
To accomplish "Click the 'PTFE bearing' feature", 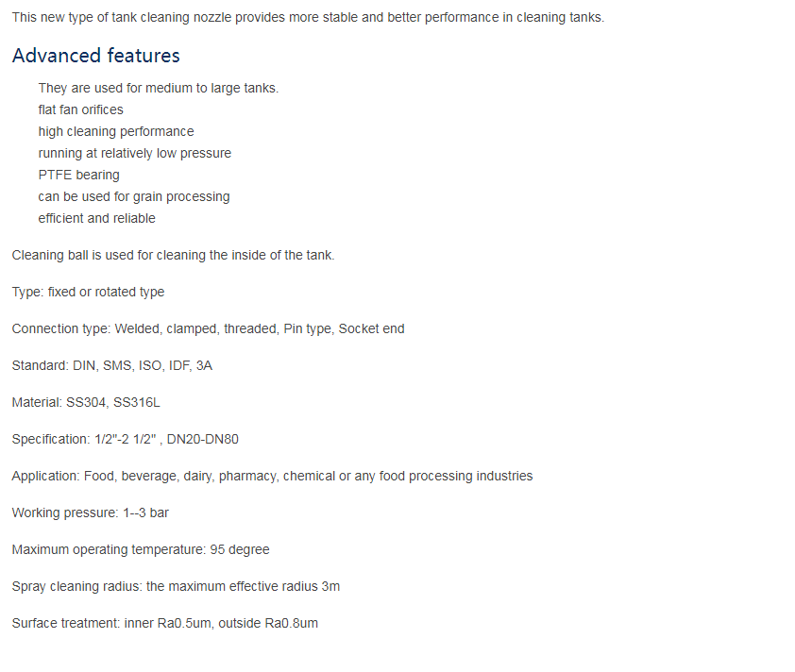I will click(x=78, y=175).
